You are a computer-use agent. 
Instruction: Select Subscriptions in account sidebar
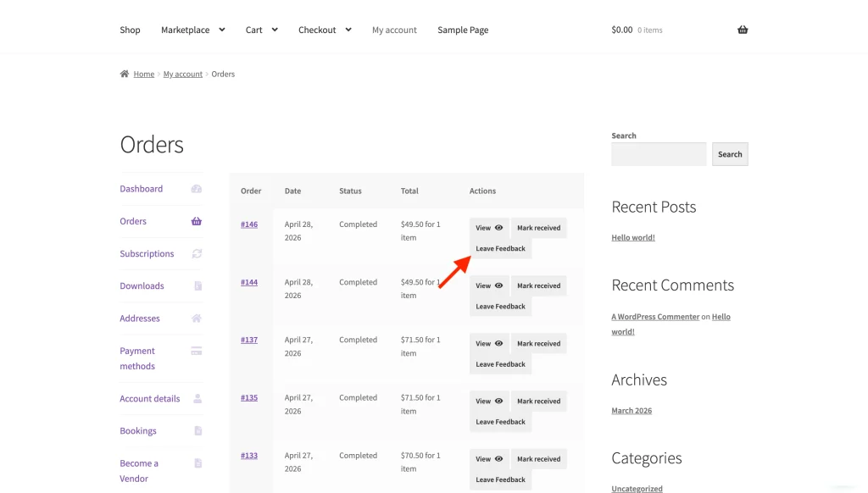tap(147, 253)
